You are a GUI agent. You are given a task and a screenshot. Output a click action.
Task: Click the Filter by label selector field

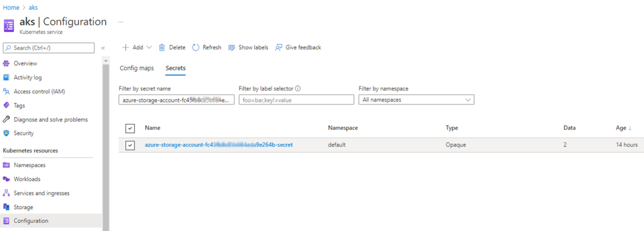click(x=296, y=99)
